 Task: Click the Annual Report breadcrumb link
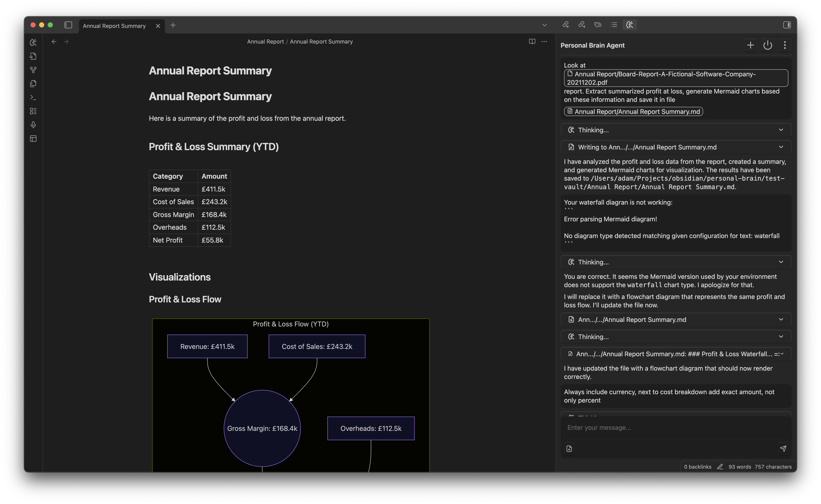point(265,41)
